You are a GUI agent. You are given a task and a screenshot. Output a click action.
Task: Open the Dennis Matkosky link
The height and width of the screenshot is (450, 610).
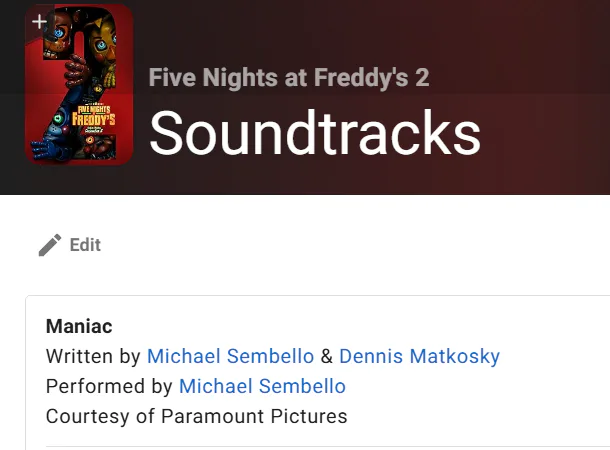tap(419, 356)
